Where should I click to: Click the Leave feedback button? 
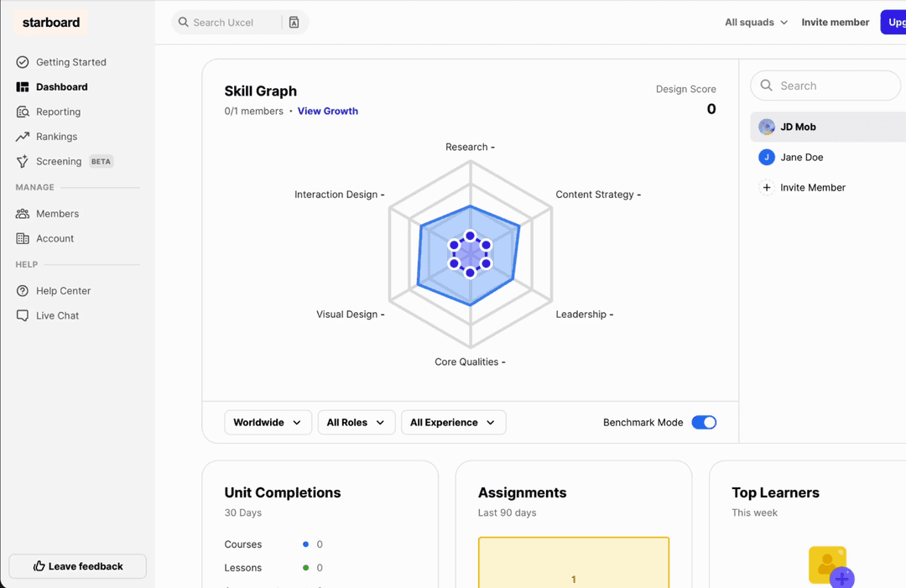(x=77, y=566)
